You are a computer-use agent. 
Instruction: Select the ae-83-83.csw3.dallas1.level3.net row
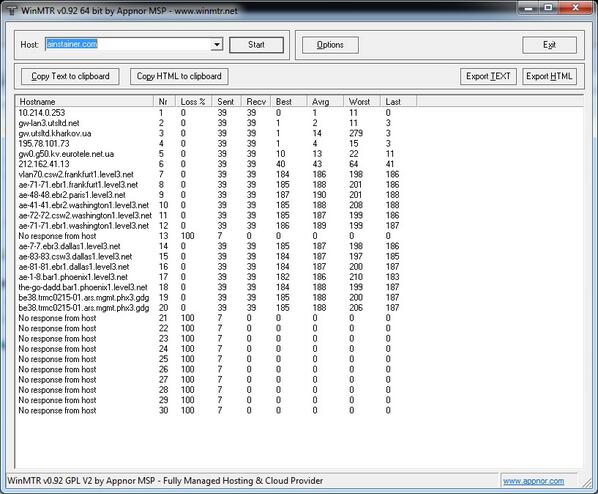[216, 256]
